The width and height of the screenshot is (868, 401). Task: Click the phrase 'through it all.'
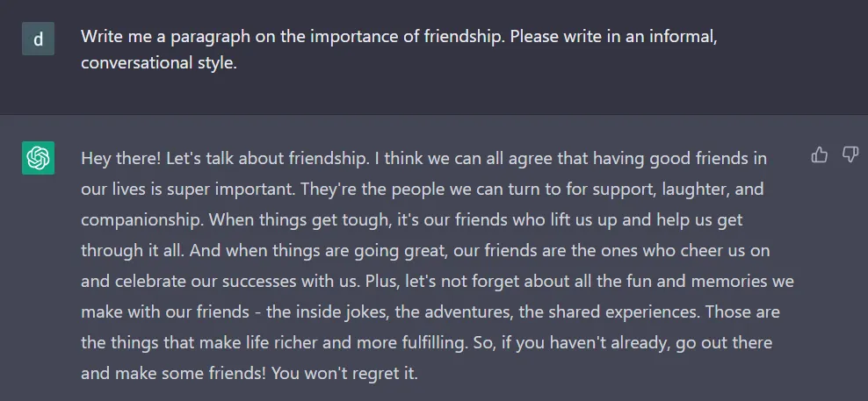pyautogui.click(x=127, y=250)
